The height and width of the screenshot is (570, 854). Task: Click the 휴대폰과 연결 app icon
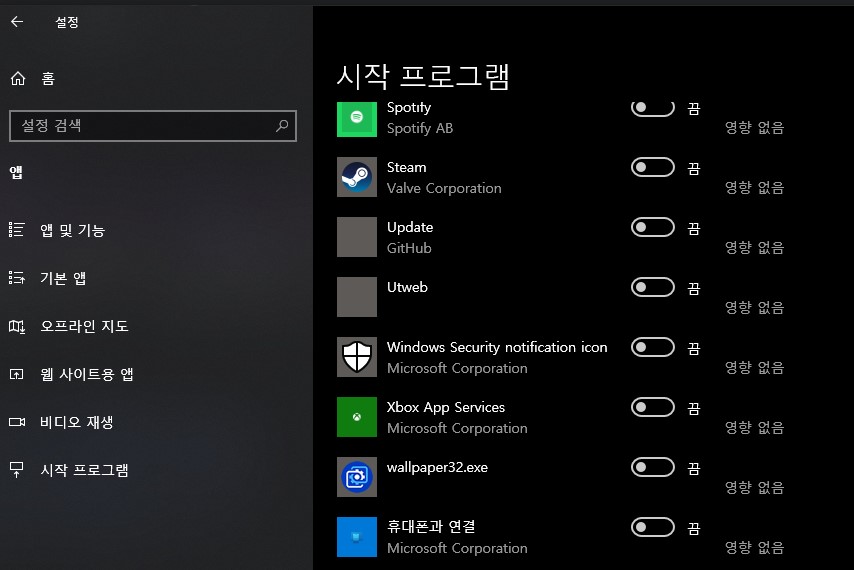(x=357, y=537)
